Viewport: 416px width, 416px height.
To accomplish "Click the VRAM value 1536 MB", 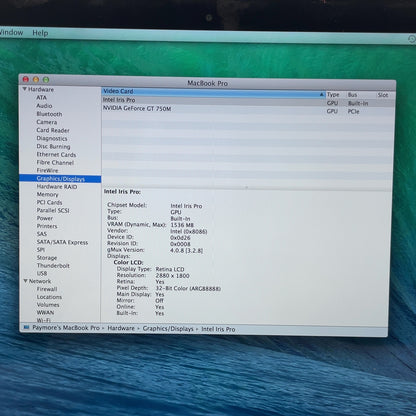I will point(182,225).
